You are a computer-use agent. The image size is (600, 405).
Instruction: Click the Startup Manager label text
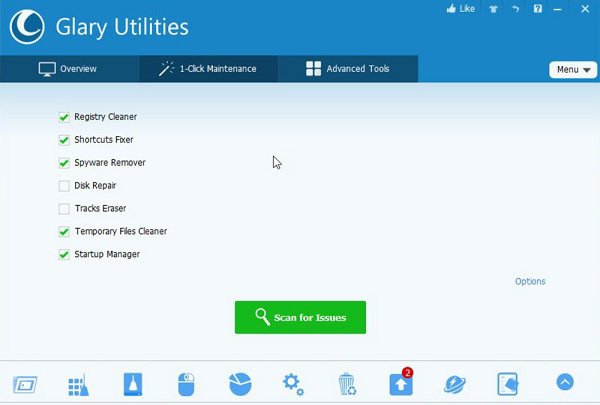coord(107,254)
